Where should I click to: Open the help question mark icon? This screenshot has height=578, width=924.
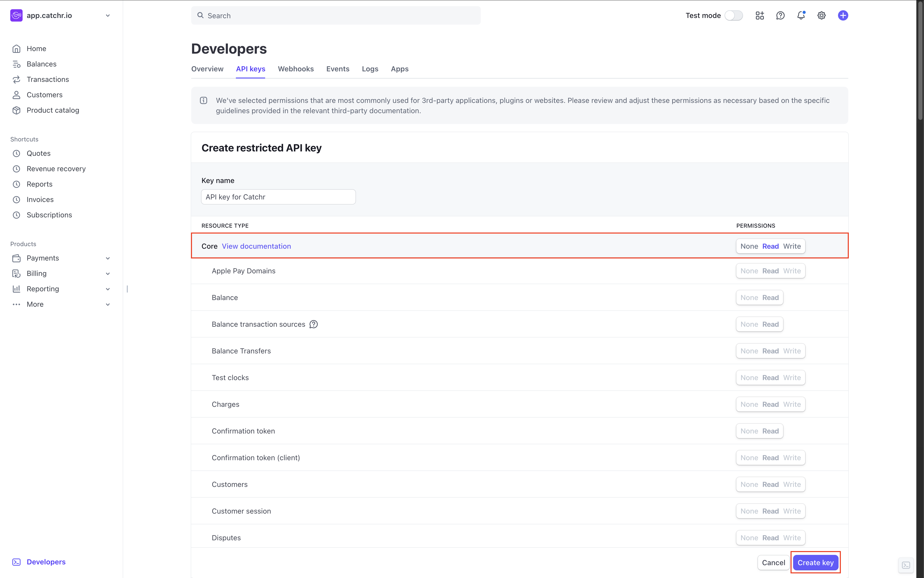tap(780, 15)
